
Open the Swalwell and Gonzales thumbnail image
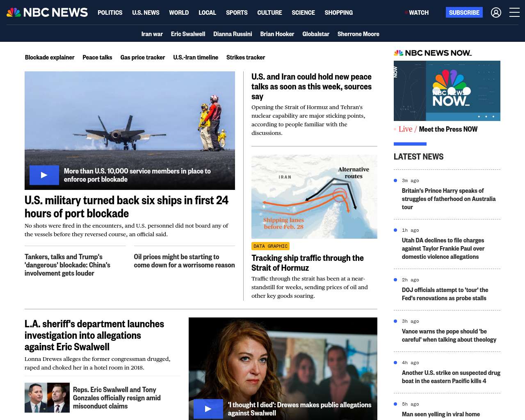click(x=47, y=397)
